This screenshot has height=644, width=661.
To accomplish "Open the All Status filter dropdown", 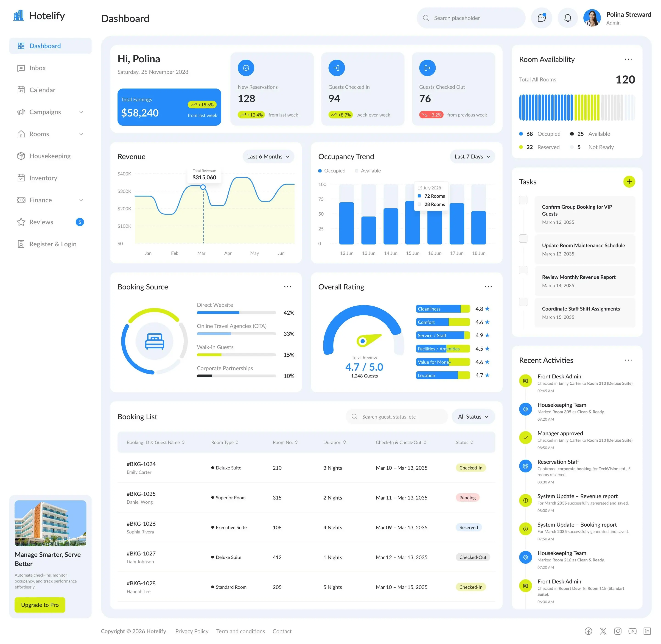I will 473,417.
